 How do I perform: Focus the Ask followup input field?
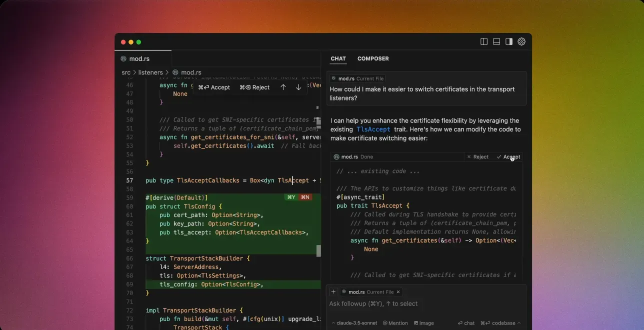point(426,303)
